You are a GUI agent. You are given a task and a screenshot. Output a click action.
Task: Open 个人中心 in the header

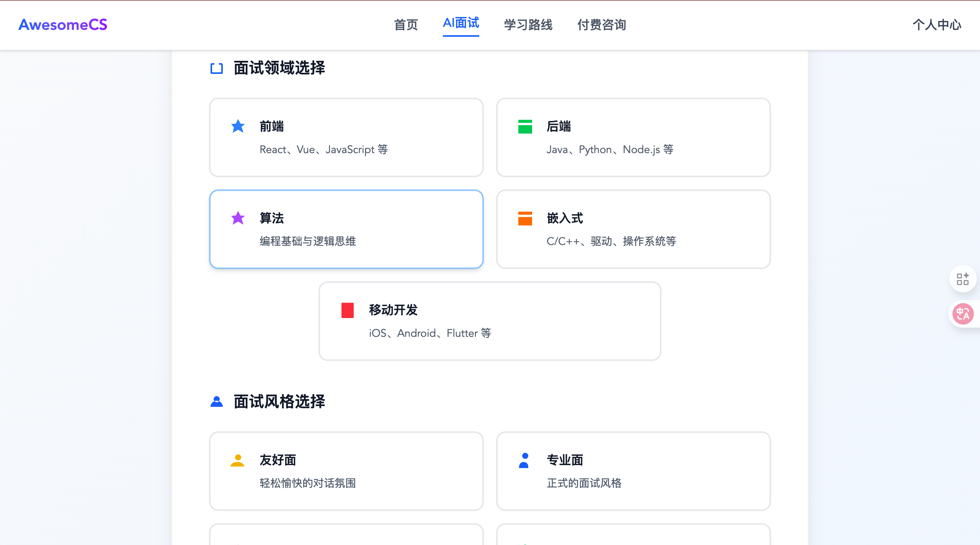[937, 25]
